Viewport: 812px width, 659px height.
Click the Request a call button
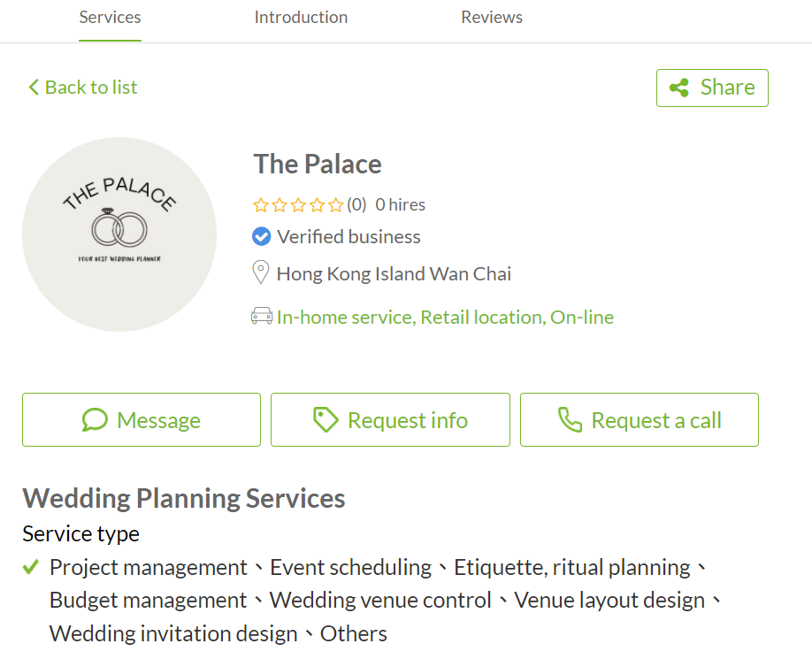[x=639, y=420]
